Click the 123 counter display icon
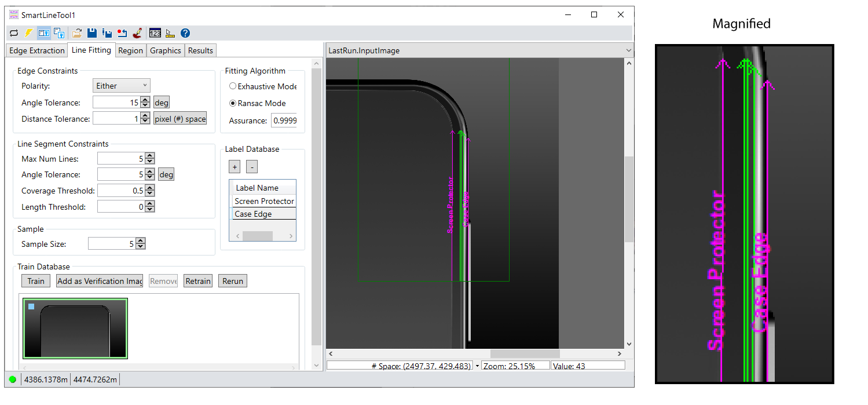The image size is (868, 405). [155, 33]
